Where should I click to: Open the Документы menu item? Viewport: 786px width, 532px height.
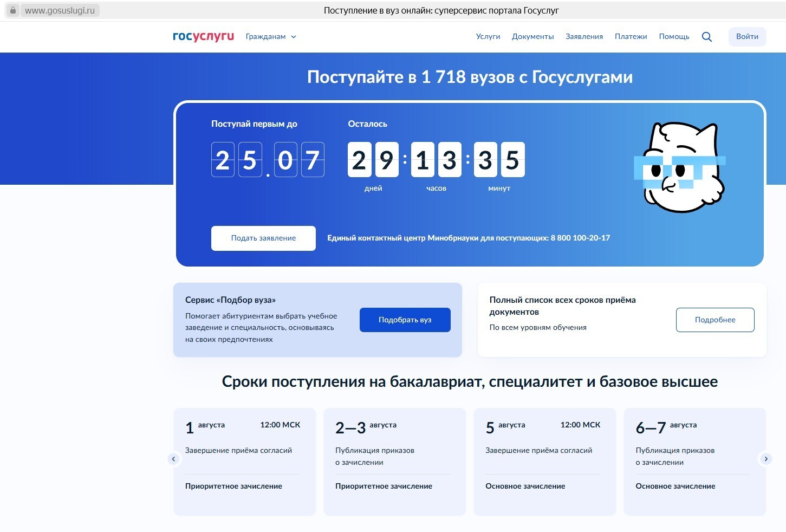(x=533, y=37)
